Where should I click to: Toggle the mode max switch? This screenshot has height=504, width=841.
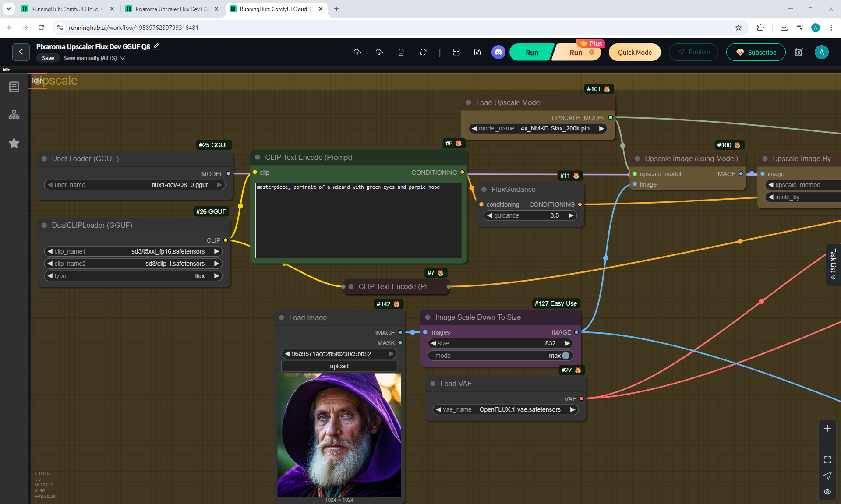(565, 356)
